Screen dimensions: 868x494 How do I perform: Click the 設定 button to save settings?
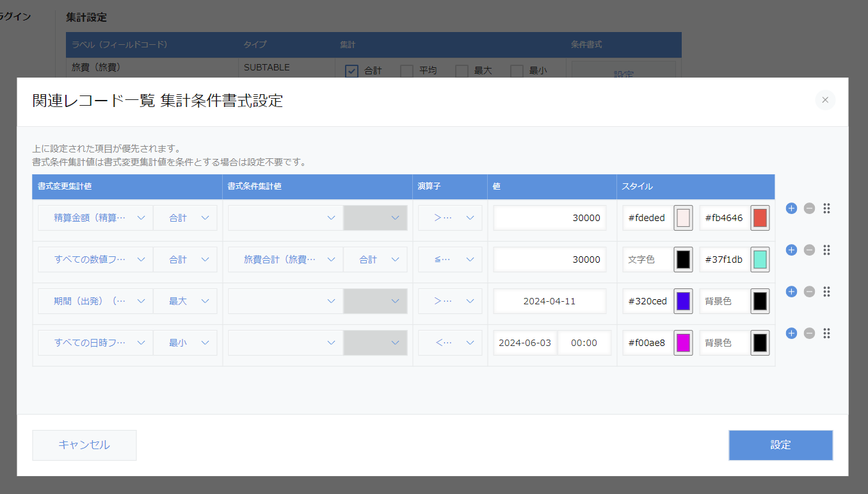coord(780,445)
